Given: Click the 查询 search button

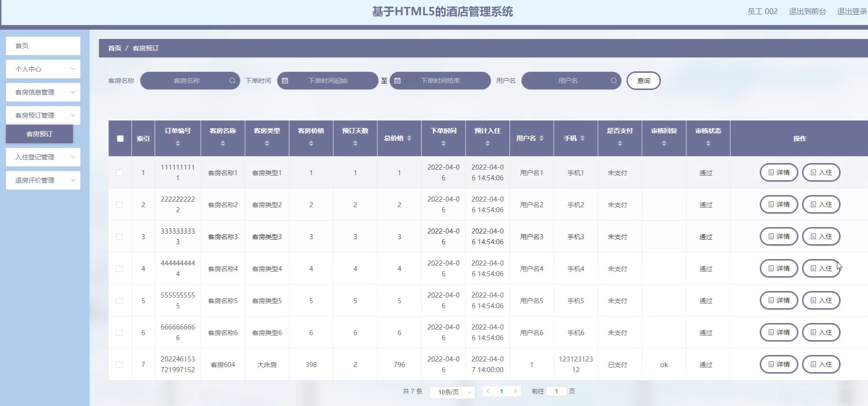Looking at the screenshot, I should pyautogui.click(x=643, y=81).
